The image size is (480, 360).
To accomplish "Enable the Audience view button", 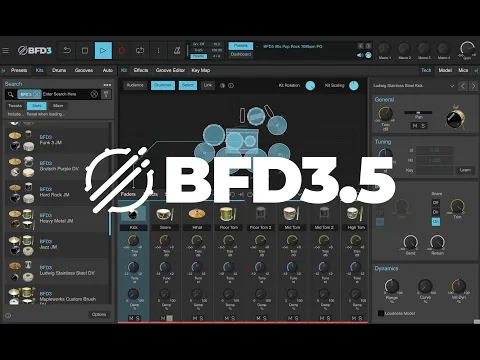I will point(135,85).
